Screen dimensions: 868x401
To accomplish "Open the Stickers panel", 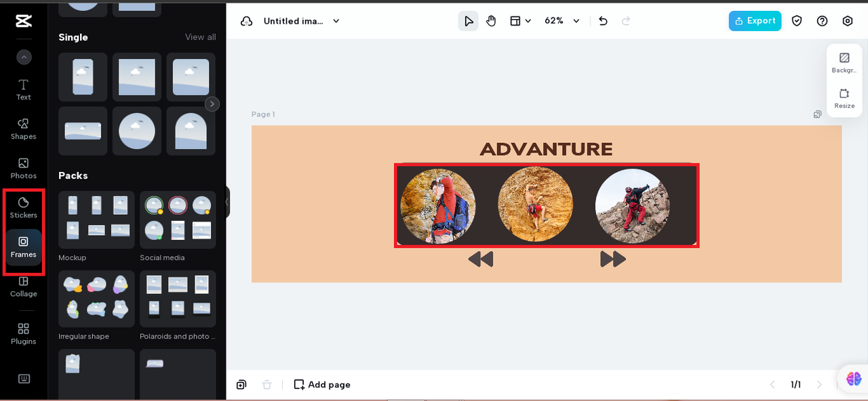I will click(24, 207).
